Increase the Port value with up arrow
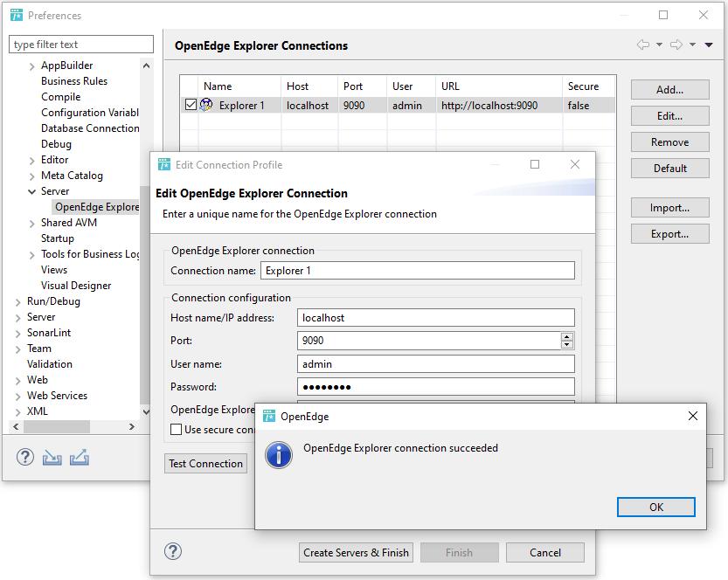The height and width of the screenshot is (580, 728). click(x=567, y=337)
